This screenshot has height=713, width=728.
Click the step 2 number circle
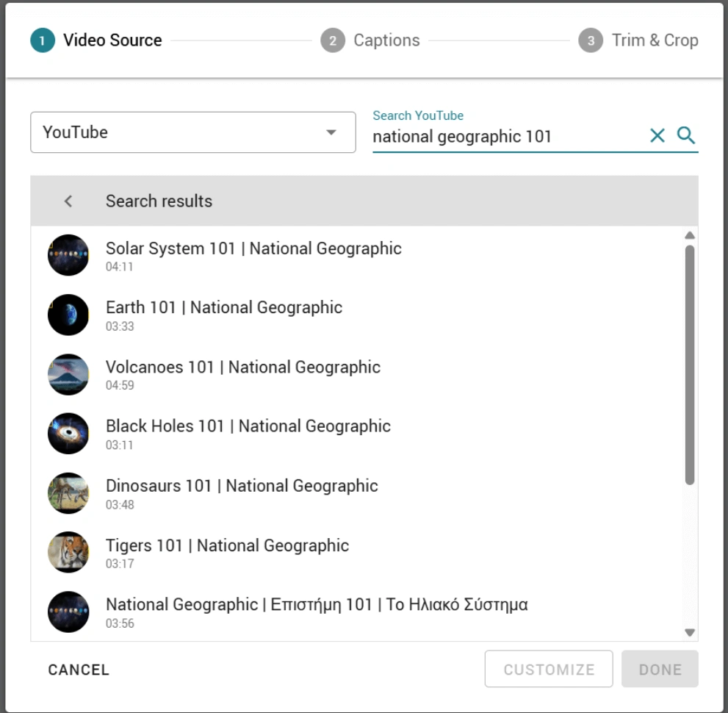click(x=333, y=40)
